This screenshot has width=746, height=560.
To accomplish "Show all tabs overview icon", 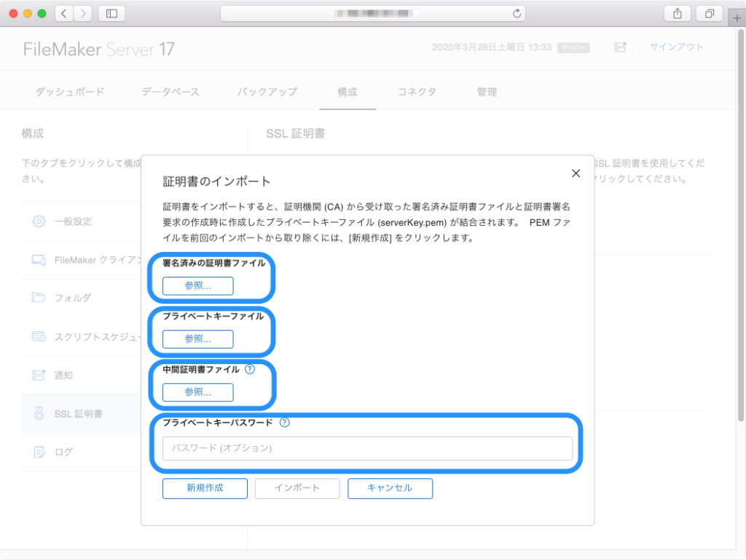I will pos(710,13).
